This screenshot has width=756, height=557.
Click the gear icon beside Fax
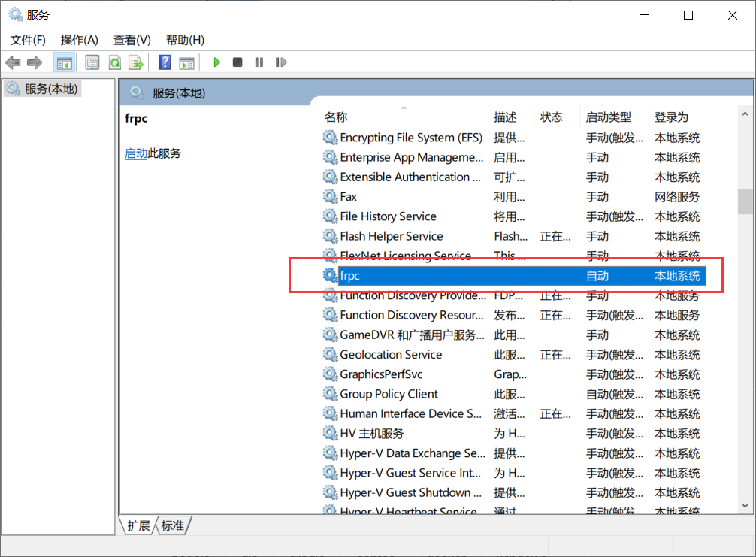click(330, 197)
